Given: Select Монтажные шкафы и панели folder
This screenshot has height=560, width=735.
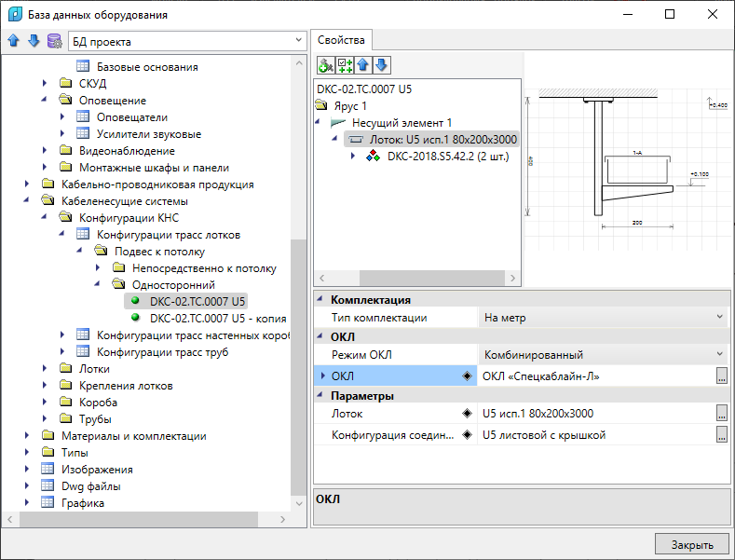Looking at the screenshot, I should tap(154, 168).
